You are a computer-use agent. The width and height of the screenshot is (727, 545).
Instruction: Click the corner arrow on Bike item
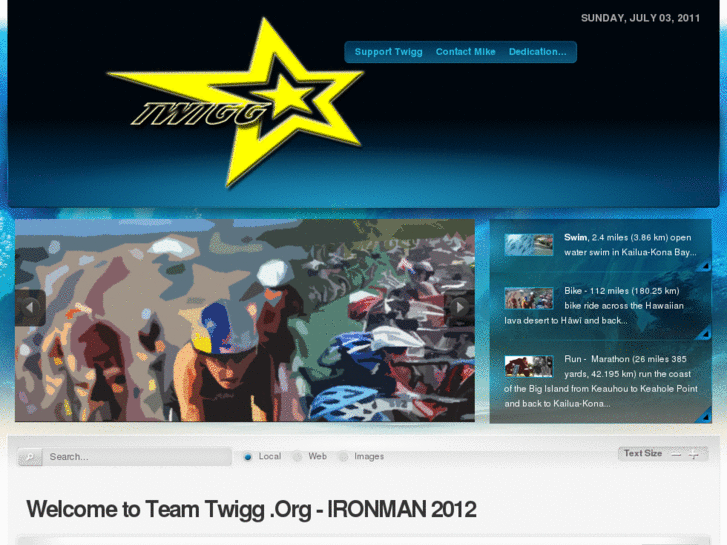(705, 333)
